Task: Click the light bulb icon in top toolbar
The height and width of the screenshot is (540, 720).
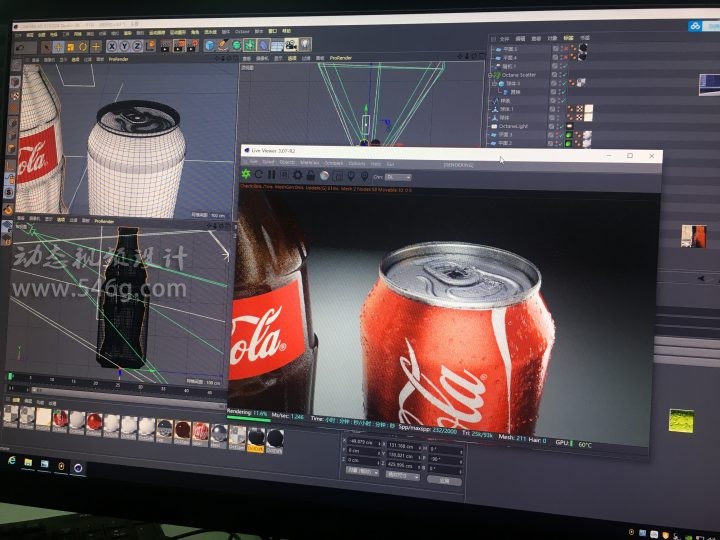Action: pyautogui.click(x=304, y=44)
